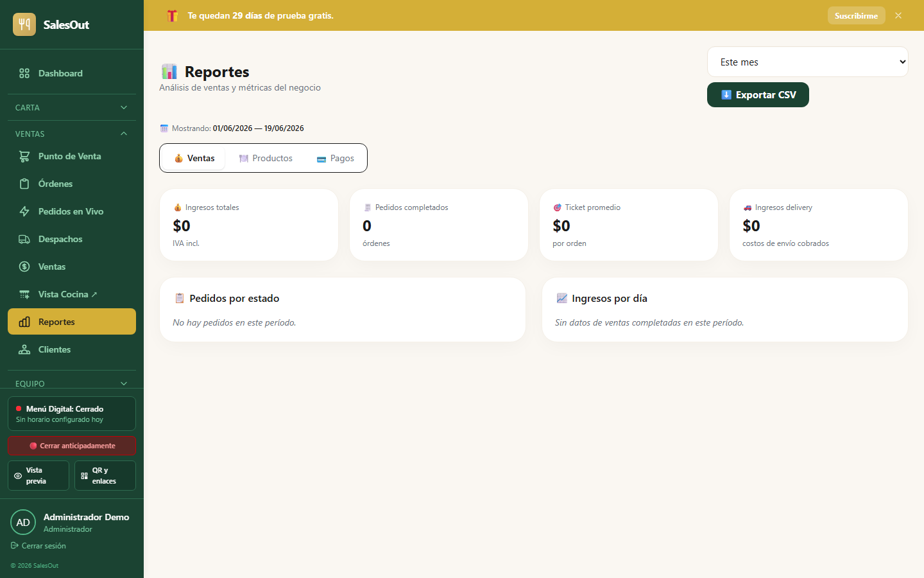Click the Exportar CSV button
The width and height of the screenshot is (924, 578).
pyautogui.click(x=758, y=94)
